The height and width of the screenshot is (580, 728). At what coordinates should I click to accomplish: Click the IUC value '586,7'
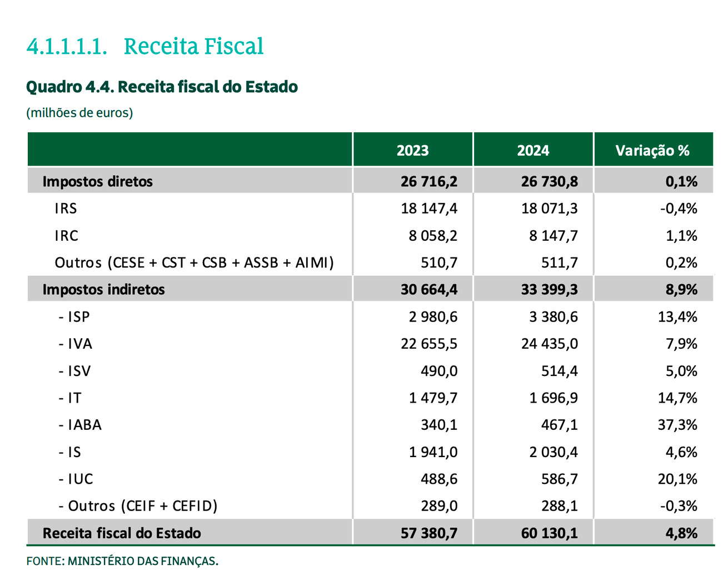coord(560,479)
